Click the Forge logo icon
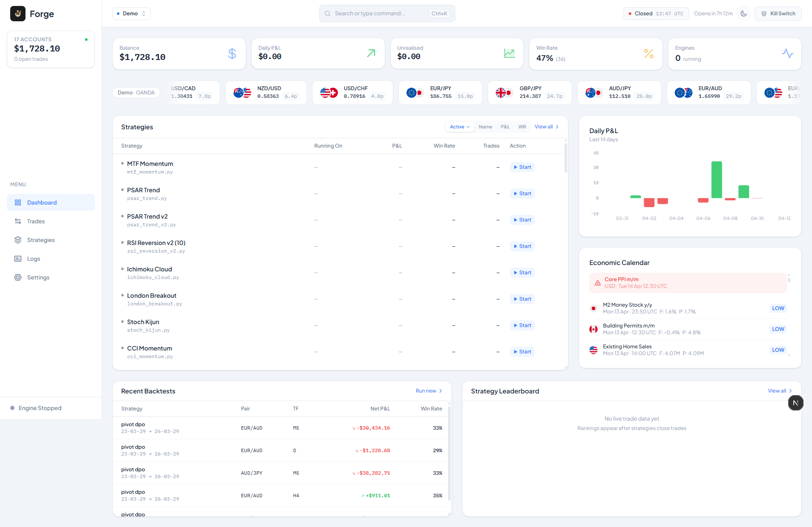Viewport: 812px width, 527px height. [18, 14]
